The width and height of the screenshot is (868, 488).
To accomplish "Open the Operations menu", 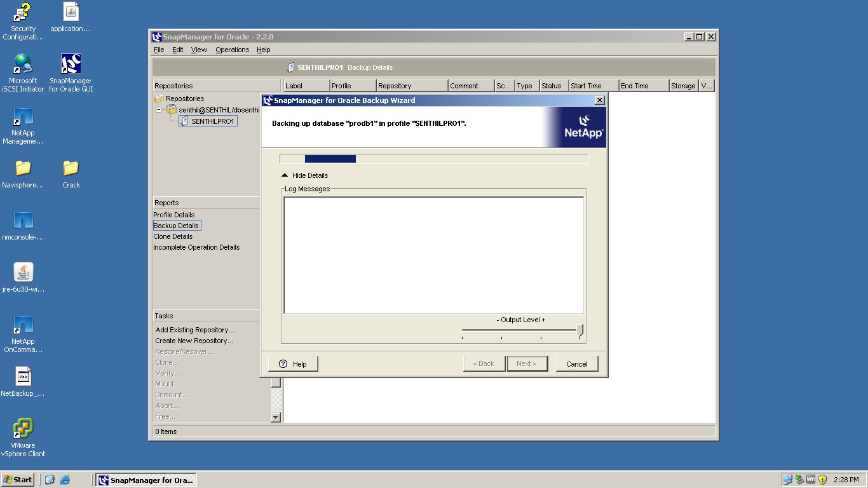I will (232, 50).
